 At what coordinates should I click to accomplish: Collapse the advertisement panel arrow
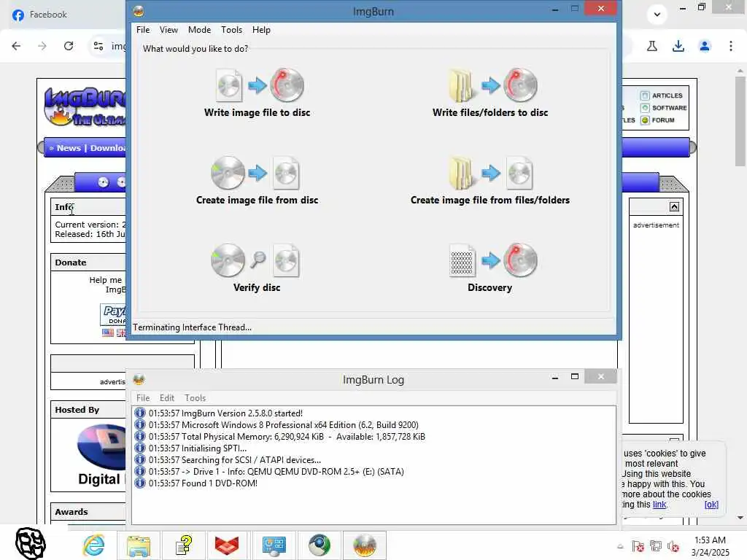pos(674,206)
